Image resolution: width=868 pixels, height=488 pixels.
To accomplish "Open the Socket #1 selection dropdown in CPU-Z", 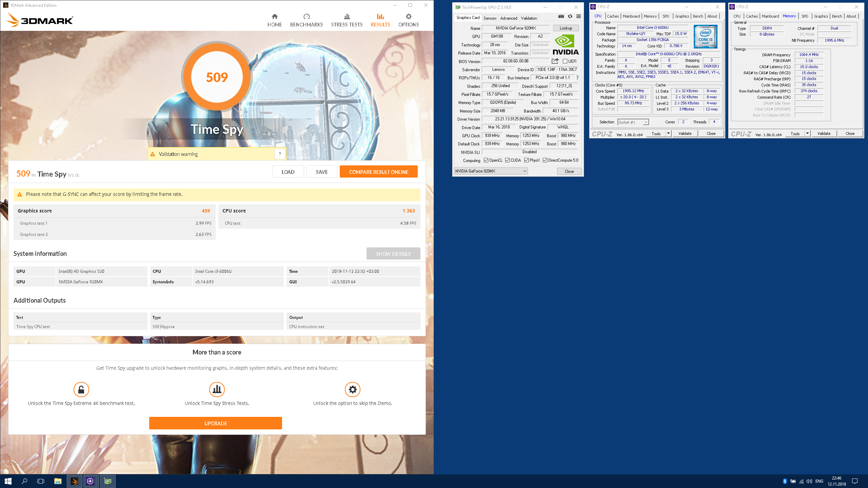I will [x=633, y=122].
